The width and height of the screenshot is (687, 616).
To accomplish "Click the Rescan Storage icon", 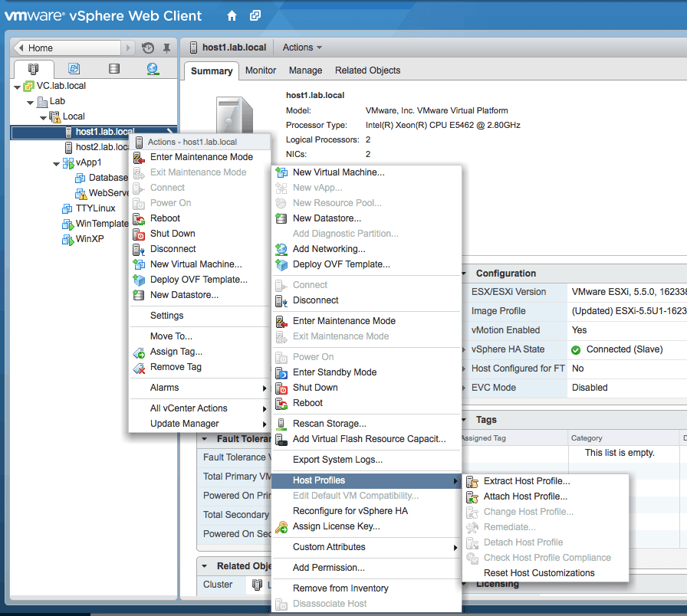I will click(281, 424).
